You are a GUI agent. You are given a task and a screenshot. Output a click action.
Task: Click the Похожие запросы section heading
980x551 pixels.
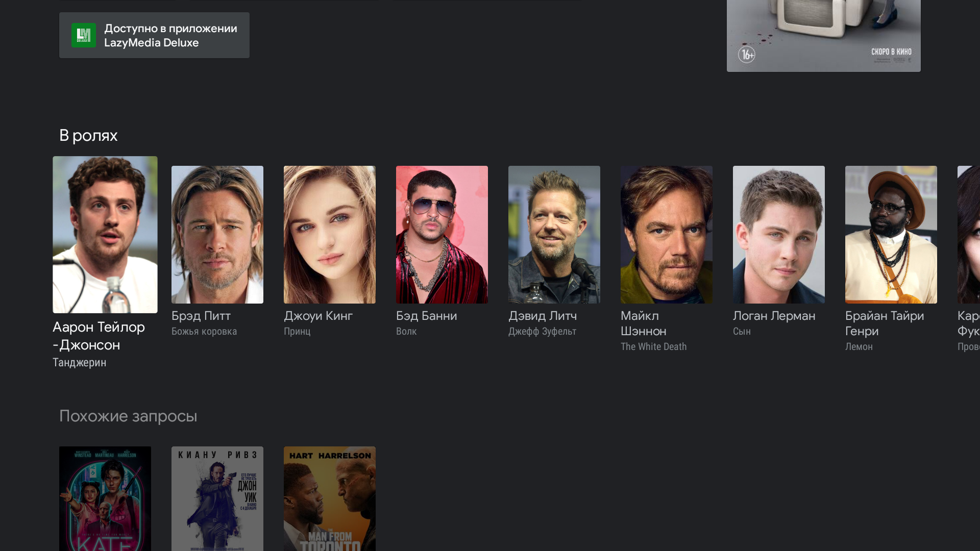pyautogui.click(x=128, y=416)
